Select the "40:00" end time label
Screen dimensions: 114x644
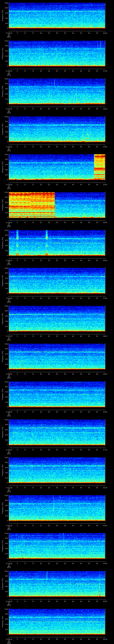point(105,412)
